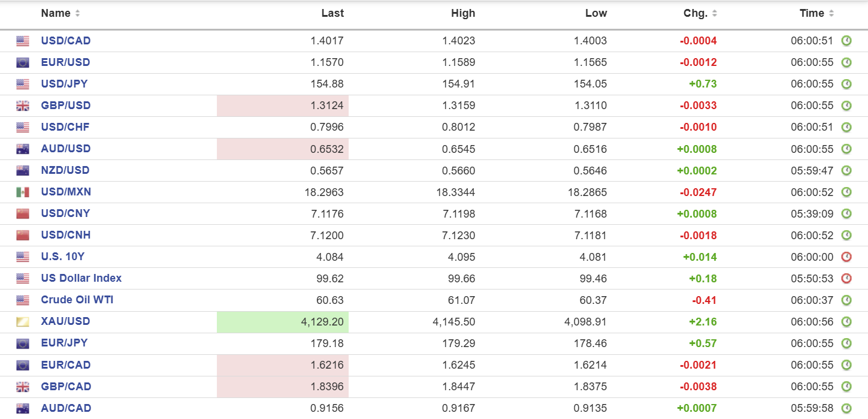Click the China flag icon beside USD/CNY
The width and height of the screenshot is (868, 419).
coord(23,214)
